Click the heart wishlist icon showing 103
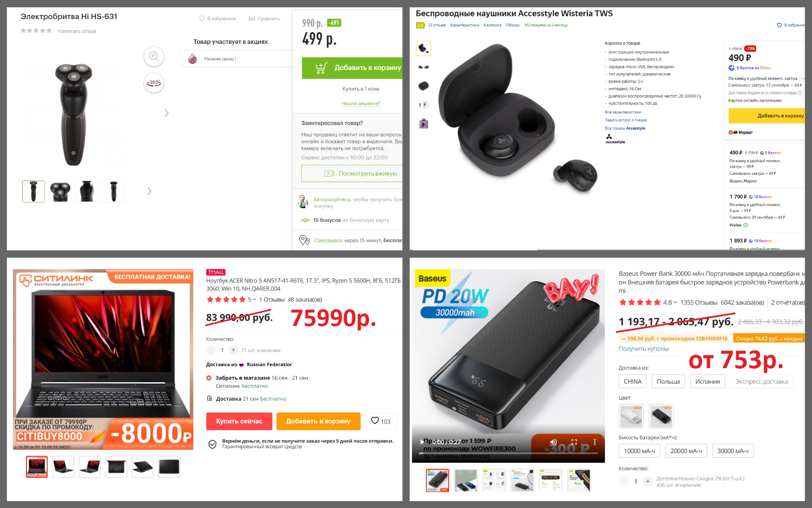The height and width of the screenshot is (508, 812). click(375, 421)
